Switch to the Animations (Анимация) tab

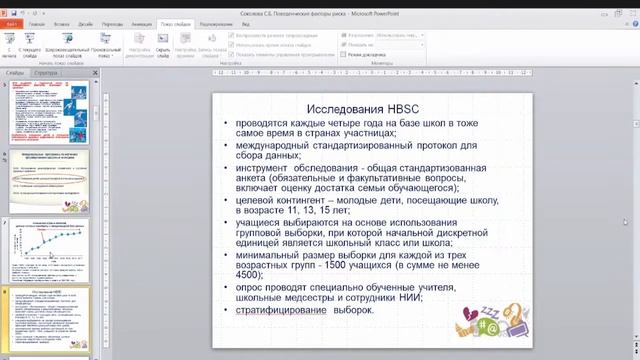(142, 24)
